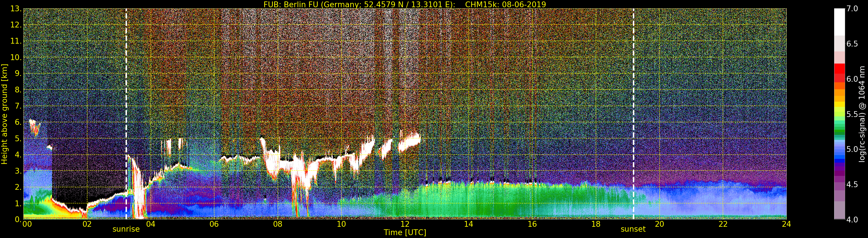Click the 24 tick on time axis
868x238 pixels.
click(786, 224)
